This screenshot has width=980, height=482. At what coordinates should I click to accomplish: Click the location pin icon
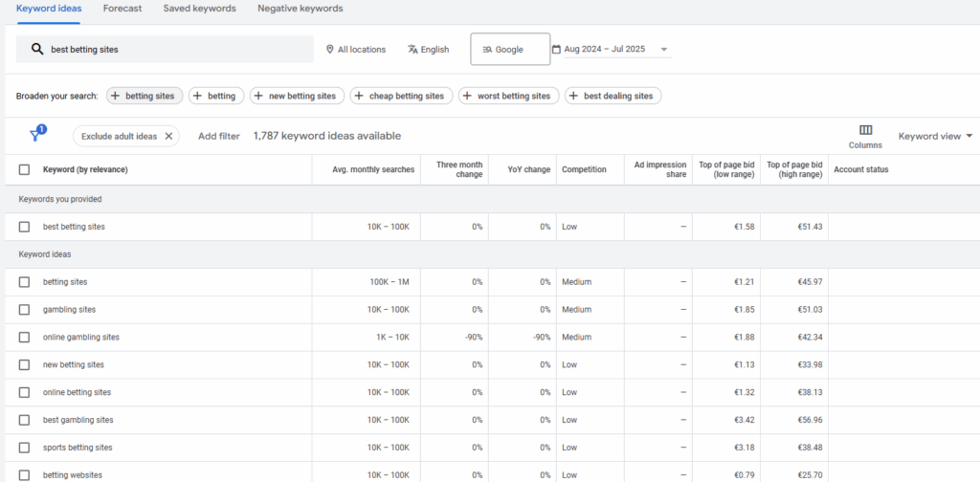tap(330, 50)
